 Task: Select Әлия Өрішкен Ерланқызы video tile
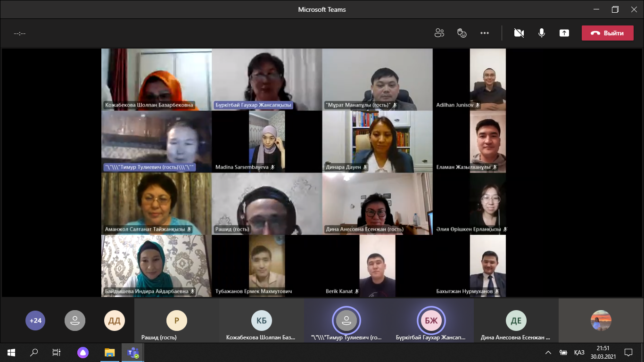pos(488,204)
